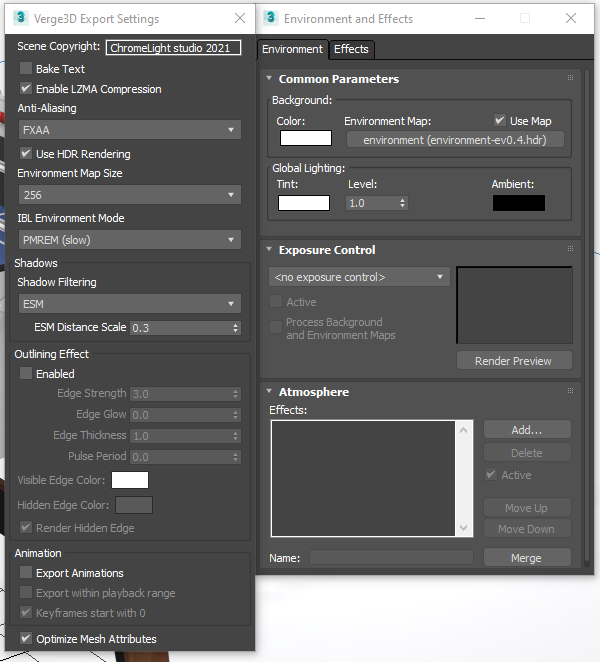This screenshot has width=600, height=662.
Task: Click Add... to add atmosphere effect
Action: [527, 430]
